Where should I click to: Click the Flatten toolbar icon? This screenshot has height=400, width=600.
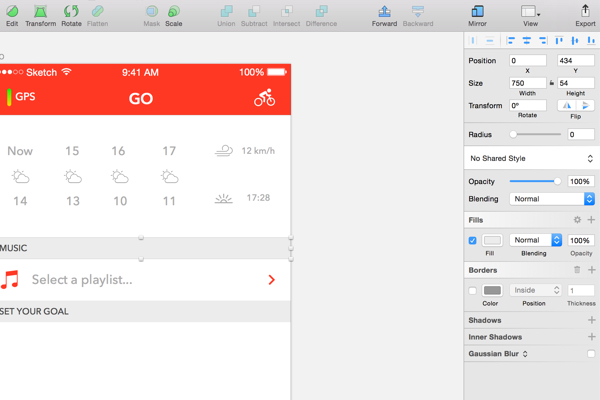(x=97, y=16)
